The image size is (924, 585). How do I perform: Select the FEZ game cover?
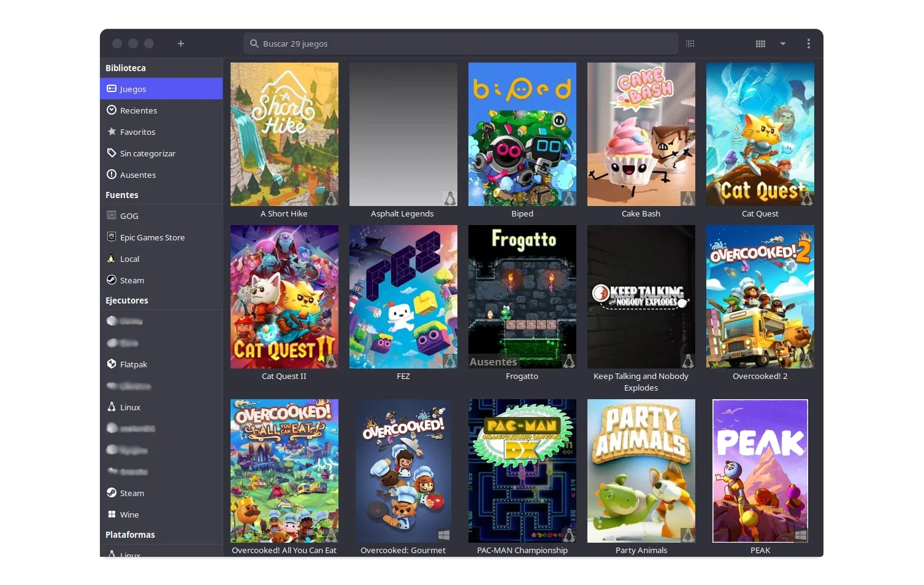[x=403, y=297]
